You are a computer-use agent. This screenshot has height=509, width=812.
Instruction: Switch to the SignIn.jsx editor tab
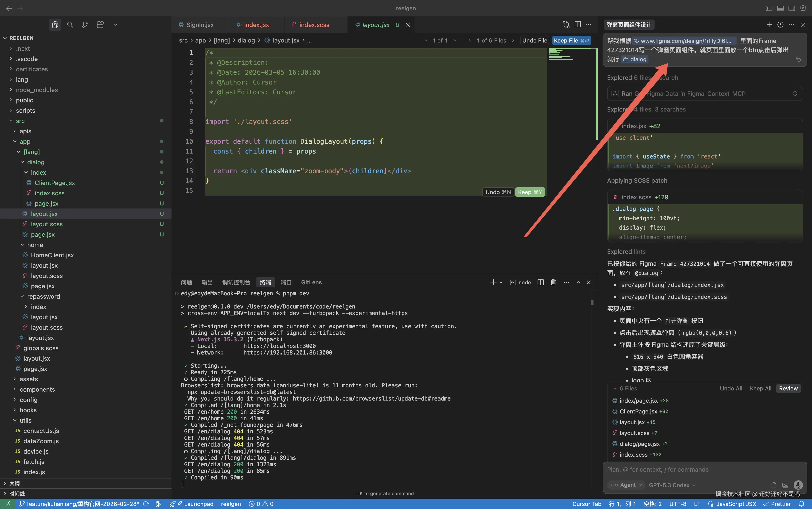tap(200, 25)
